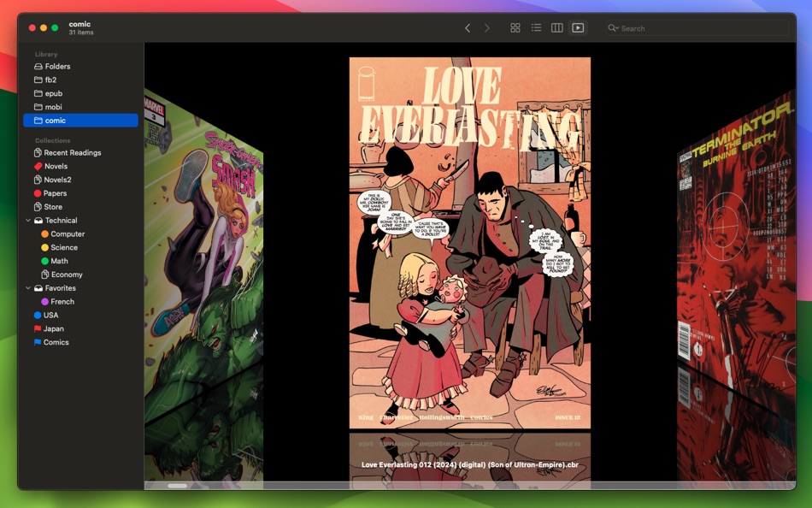Viewport: 812px width, 508px height.
Task: Open the USA collection
Action: pyautogui.click(x=81, y=315)
